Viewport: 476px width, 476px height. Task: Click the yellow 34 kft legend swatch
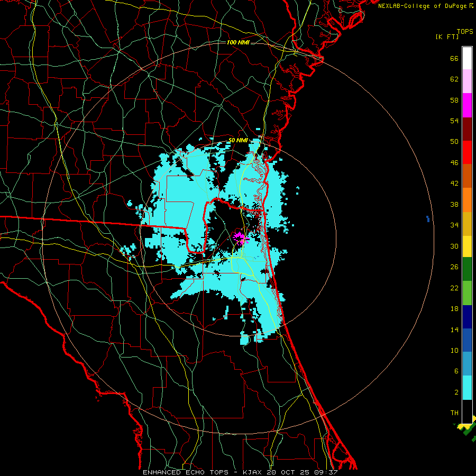coord(467,246)
